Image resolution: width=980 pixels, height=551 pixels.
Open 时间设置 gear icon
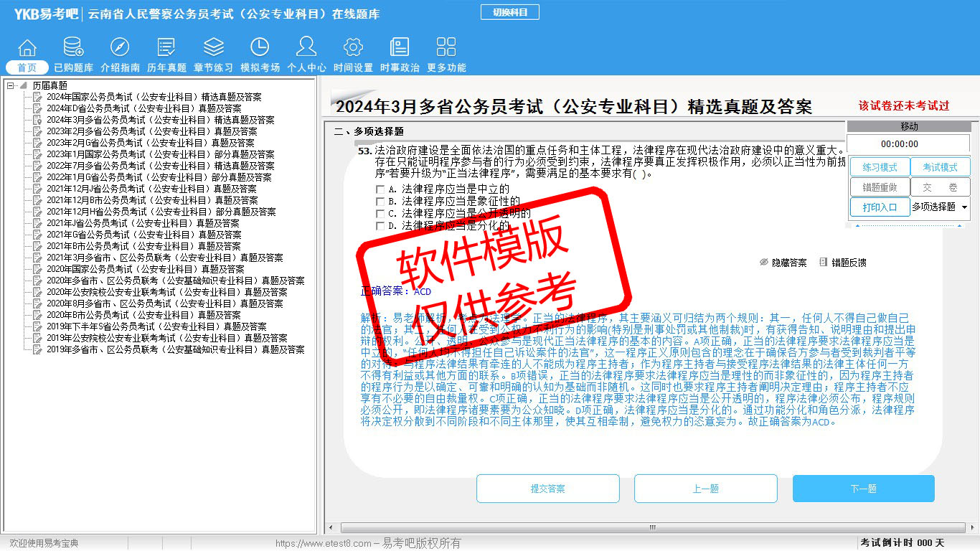click(353, 48)
